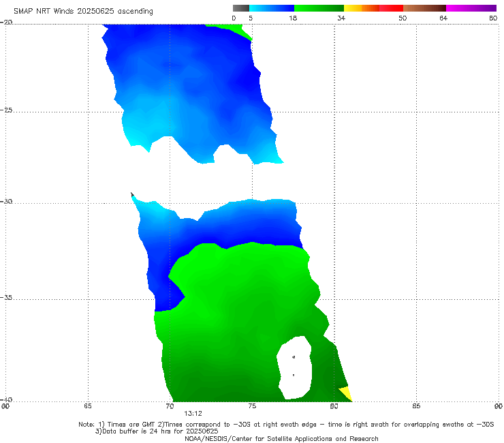Click the latitude axis label "-35"
This screenshot has height=443, width=504.
(x=6, y=298)
